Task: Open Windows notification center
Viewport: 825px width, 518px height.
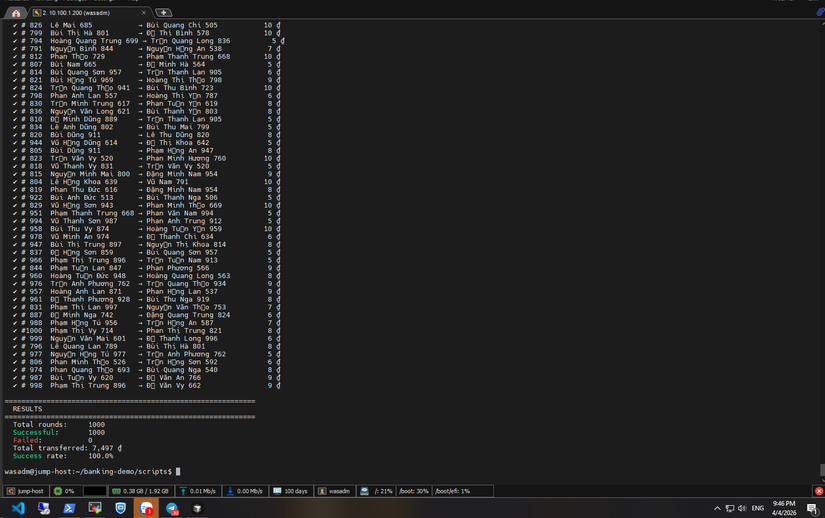Action: (812, 508)
